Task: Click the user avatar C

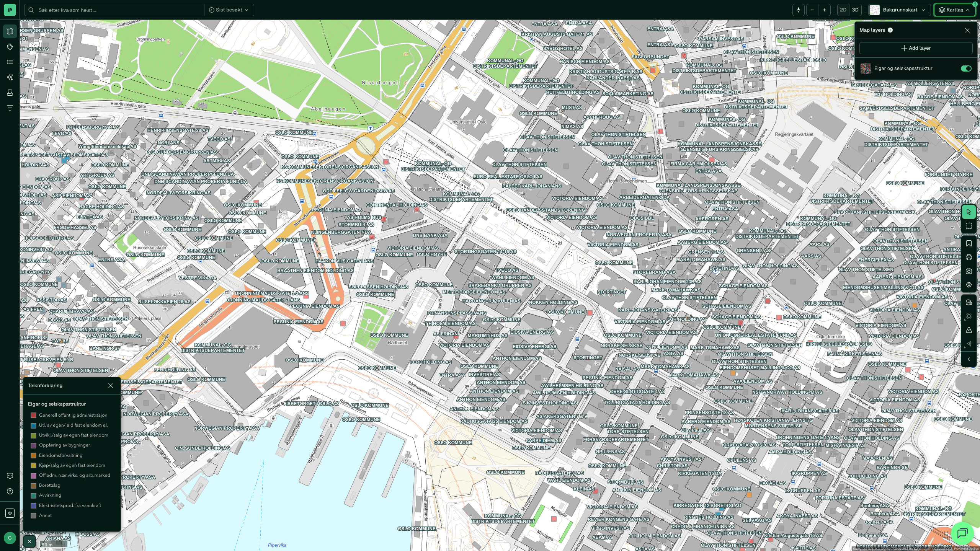Action: click(10, 538)
